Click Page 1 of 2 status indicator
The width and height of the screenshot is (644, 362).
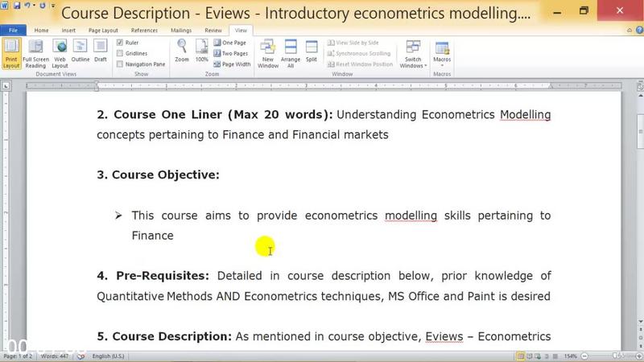(x=18, y=356)
